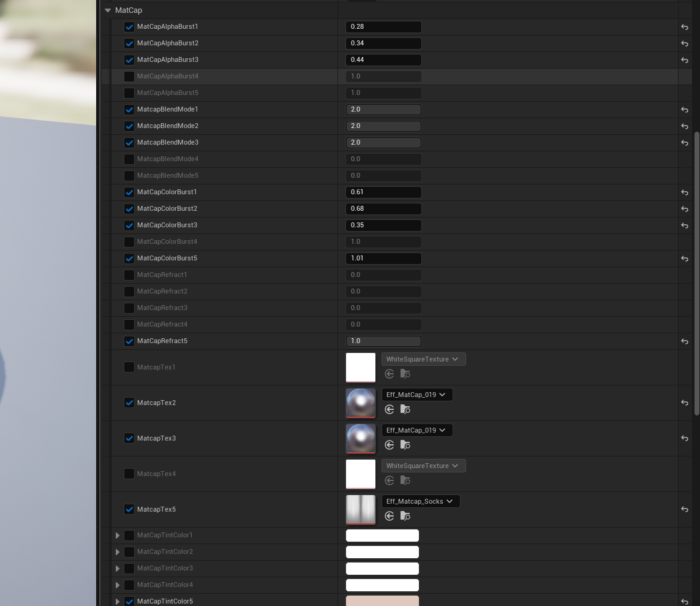Reset MatCapAlphaBurst1 to its default value
The height and width of the screenshot is (606, 700).
tap(685, 27)
